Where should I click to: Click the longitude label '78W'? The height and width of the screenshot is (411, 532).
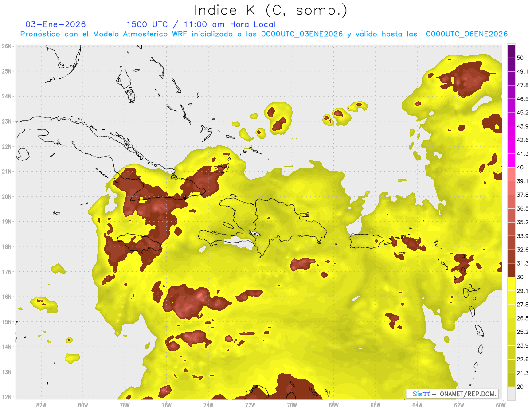(125, 405)
